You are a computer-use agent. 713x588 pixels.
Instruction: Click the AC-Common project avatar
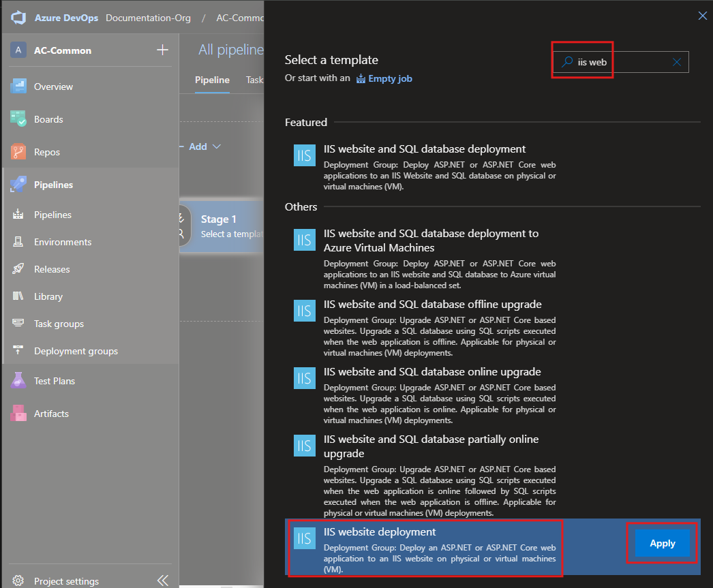pyautogui.click(x=18, y=50)
